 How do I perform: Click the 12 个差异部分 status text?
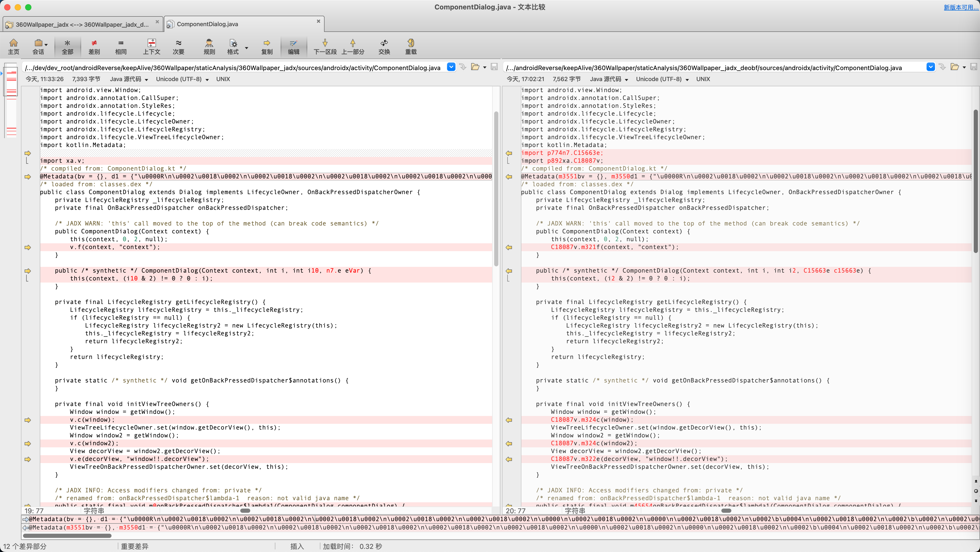point(25,546)
